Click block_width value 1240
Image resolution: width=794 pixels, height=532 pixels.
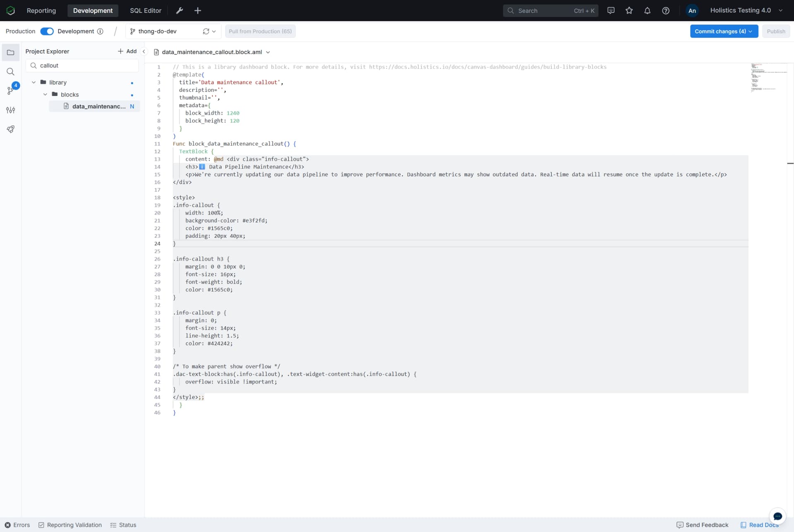click(233, 113)
